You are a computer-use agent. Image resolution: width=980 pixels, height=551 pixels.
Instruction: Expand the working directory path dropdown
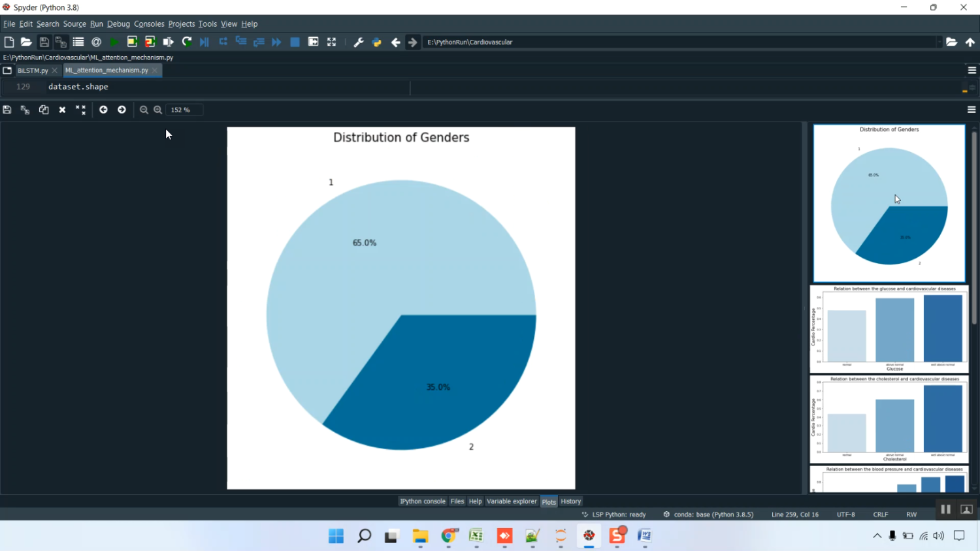939,42
